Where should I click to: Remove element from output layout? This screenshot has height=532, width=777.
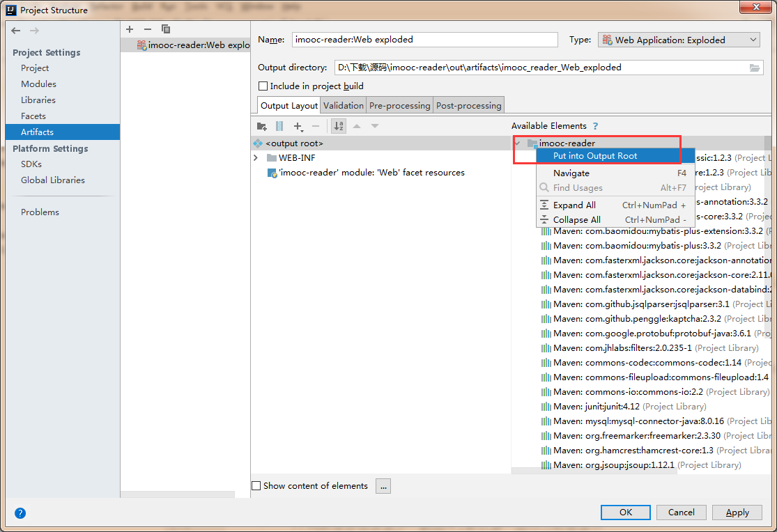tap(316, 126)
